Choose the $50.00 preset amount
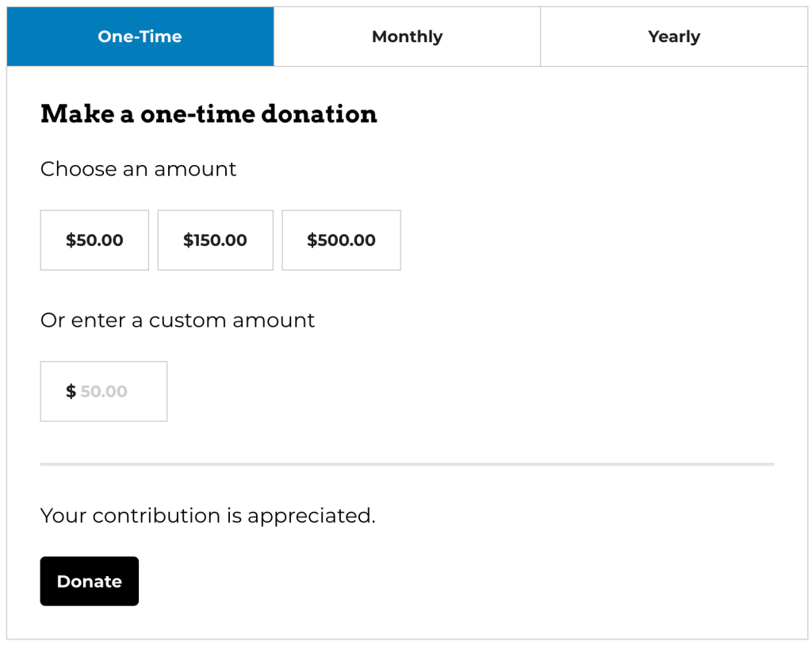812x645 pixels. (94, 240)
